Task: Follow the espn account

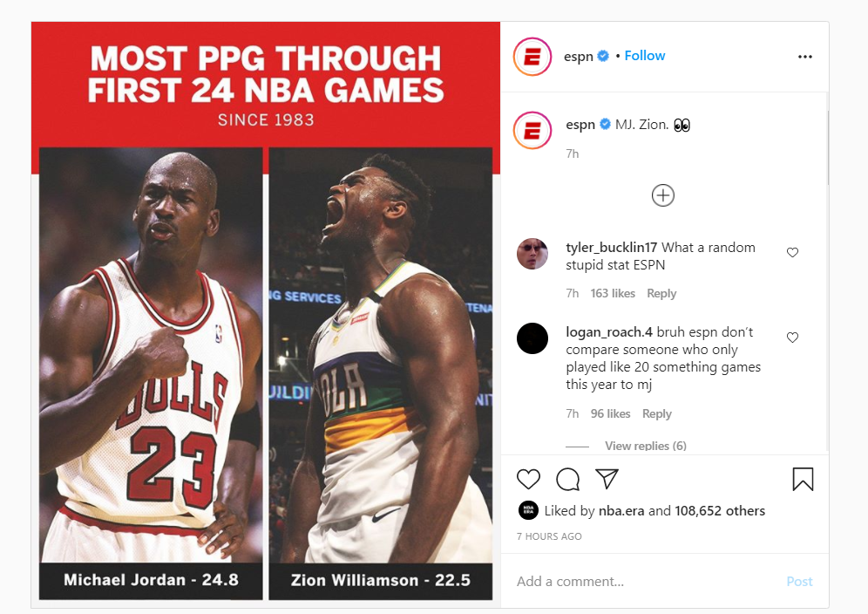Action: pyautogui.click(x=644, y=56)
